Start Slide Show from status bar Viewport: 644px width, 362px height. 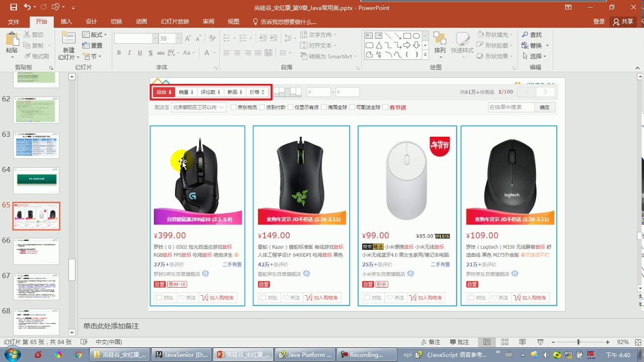coord(540,342)
